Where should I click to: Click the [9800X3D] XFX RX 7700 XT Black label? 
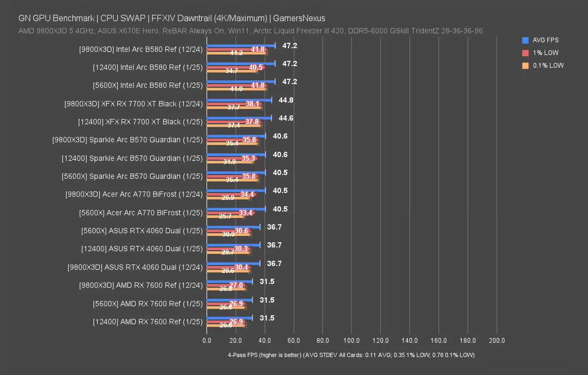[x=133, y=104]
